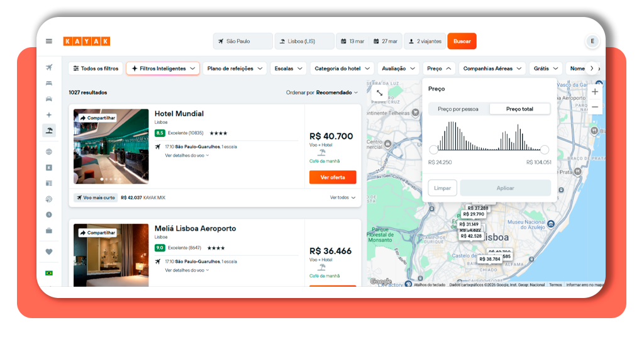The height and width of the screenshot is (337, 644).
Task: Click the globe Explore icon in the sidebar
Action: click(x=49, y=152)
